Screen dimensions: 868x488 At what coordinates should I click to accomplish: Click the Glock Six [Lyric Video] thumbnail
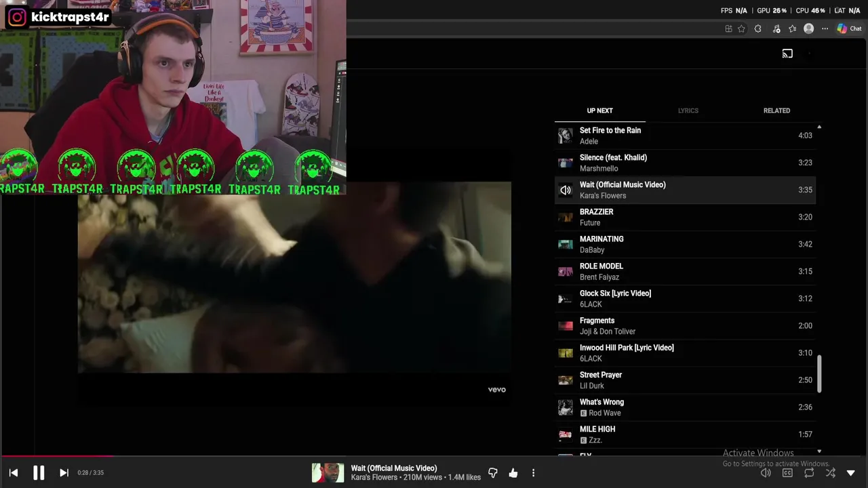point(565,298)
